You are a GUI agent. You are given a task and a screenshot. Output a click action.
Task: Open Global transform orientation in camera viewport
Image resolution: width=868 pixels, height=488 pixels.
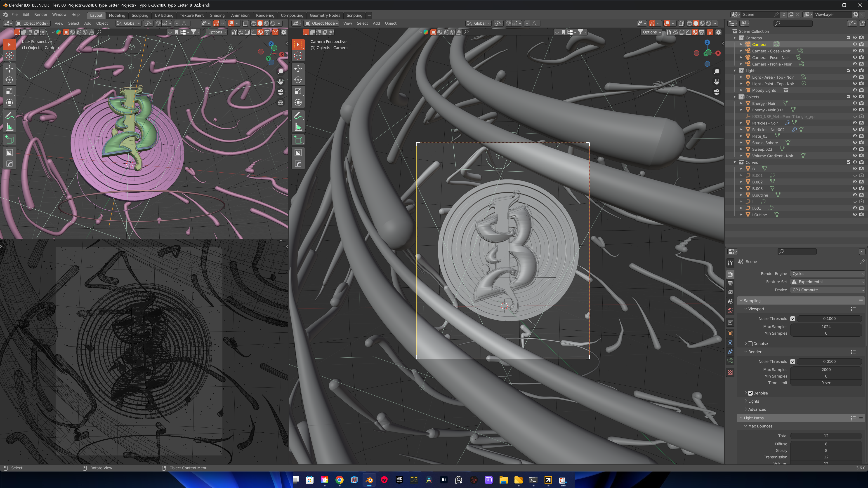[x=479, y=23]
